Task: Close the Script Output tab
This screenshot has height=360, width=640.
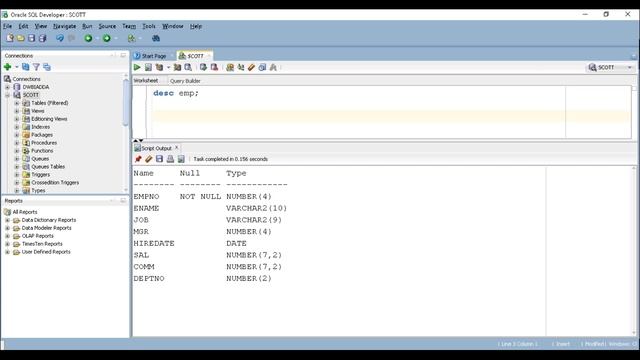Action: 177,148
